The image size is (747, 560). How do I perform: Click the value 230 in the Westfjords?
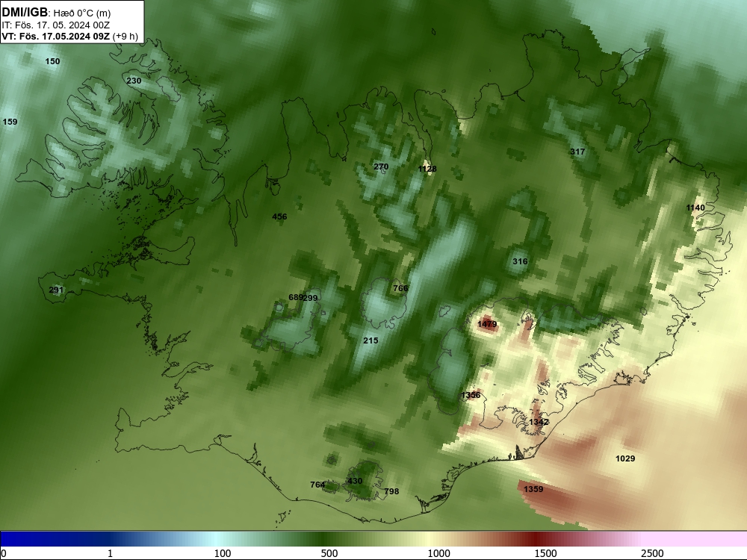[x=134, y=81]
